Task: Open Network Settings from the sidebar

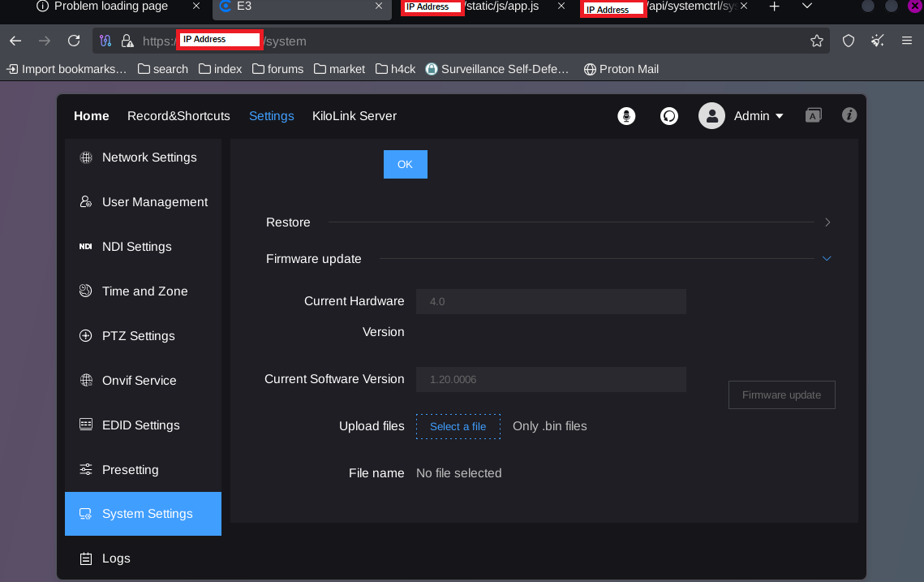Action: pos(149,157)
